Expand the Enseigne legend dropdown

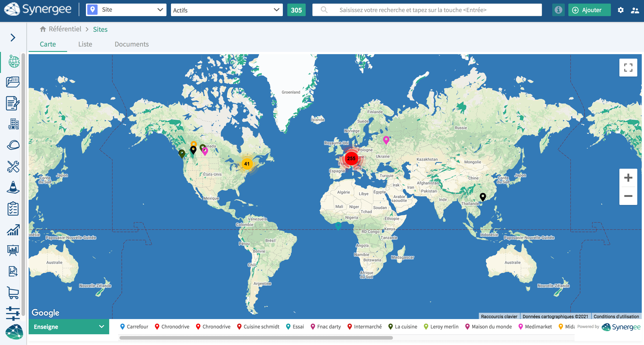point(69,326)
